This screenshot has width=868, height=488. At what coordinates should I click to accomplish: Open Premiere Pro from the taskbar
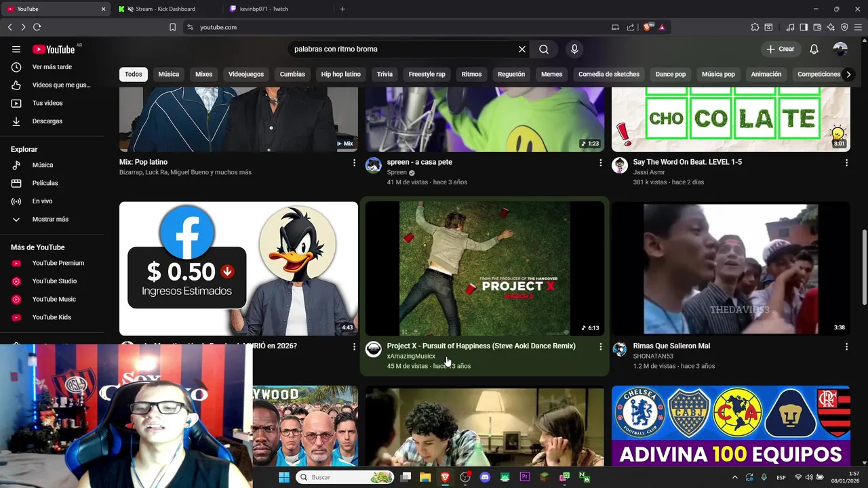[x=524, y=477]
